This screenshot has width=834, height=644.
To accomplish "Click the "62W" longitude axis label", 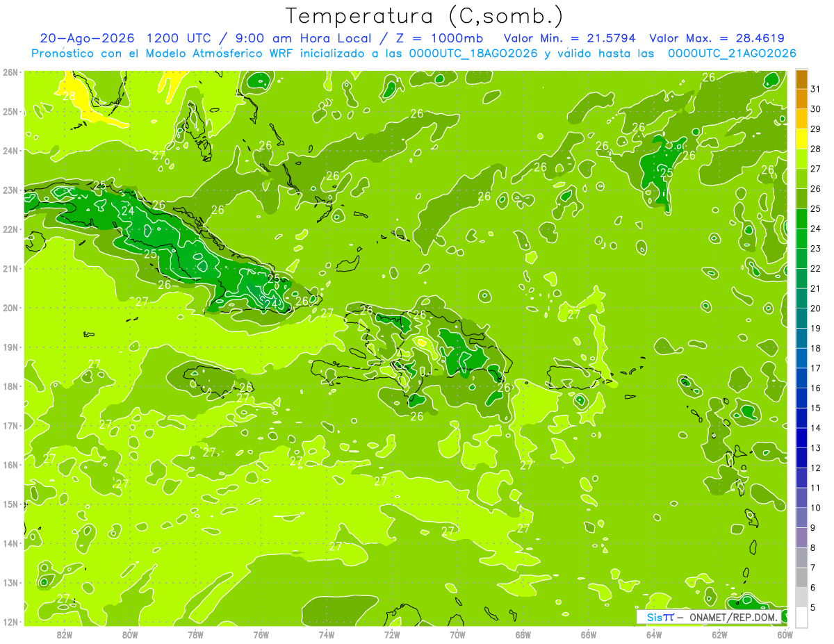I will 719,635.
